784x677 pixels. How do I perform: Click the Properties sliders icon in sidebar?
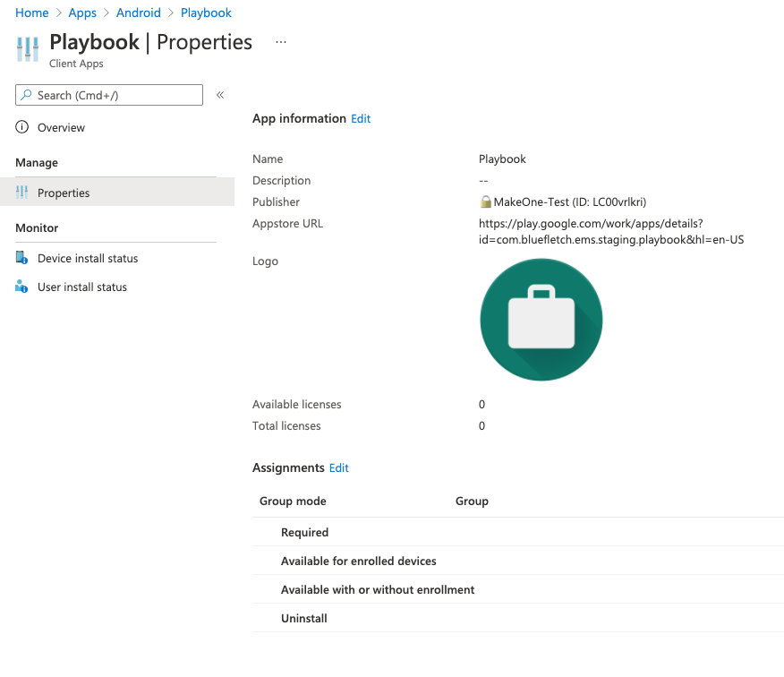22,193
